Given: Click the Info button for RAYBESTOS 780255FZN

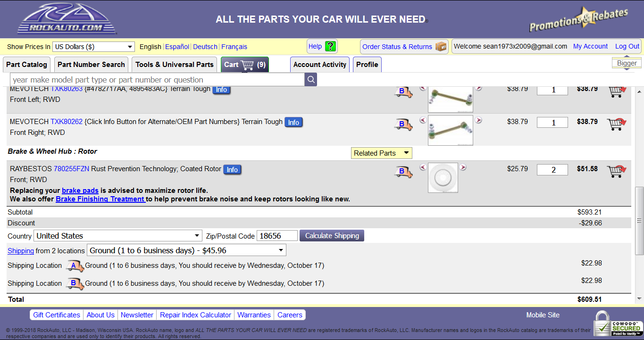Looking at the screenshot, I should pos(232,169).
